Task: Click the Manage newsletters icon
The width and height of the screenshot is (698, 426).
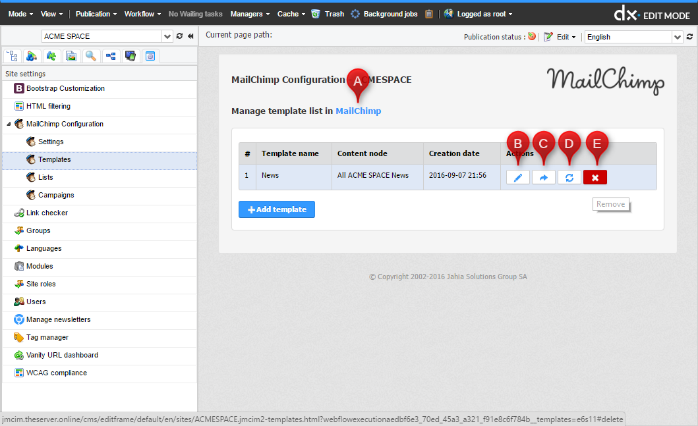Action: 19,320
